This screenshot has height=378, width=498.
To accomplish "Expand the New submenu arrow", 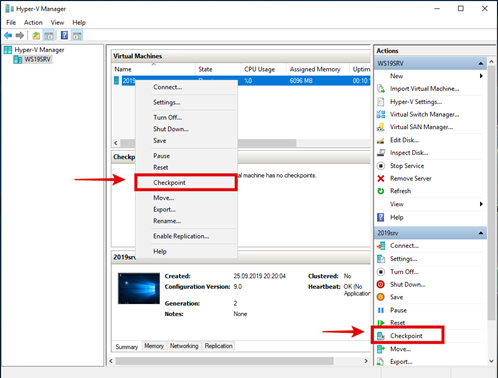I will click(x=481, y=76).
